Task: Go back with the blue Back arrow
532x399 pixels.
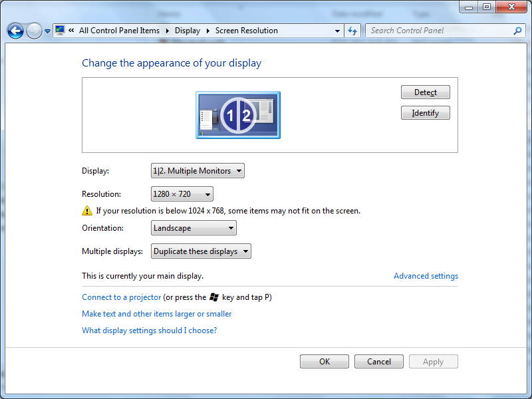Action: pos(15,31)
